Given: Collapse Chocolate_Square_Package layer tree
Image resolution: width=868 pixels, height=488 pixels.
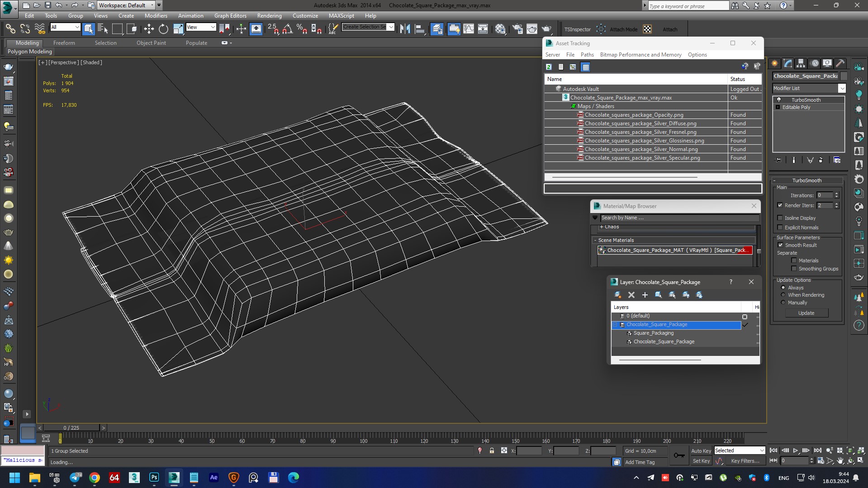Looking at the screenshot, I should point(615,325).
